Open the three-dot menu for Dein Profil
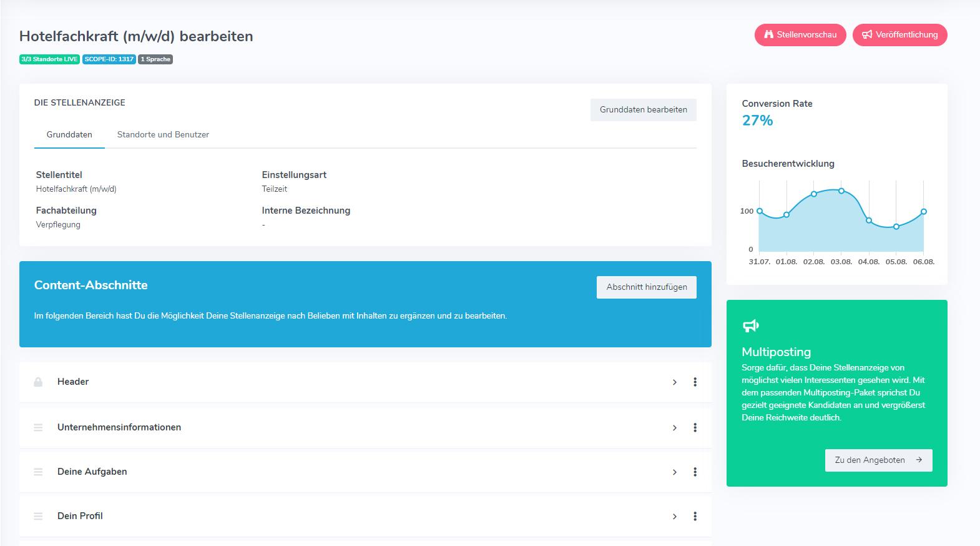This screenshot has height=546, width=980. click(x=695, y=517)
